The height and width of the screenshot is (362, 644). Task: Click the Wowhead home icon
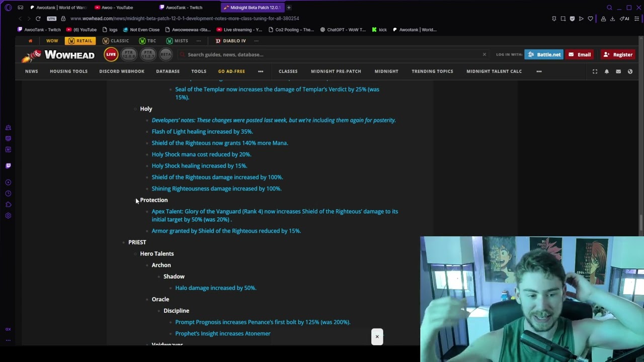point(30,41)
